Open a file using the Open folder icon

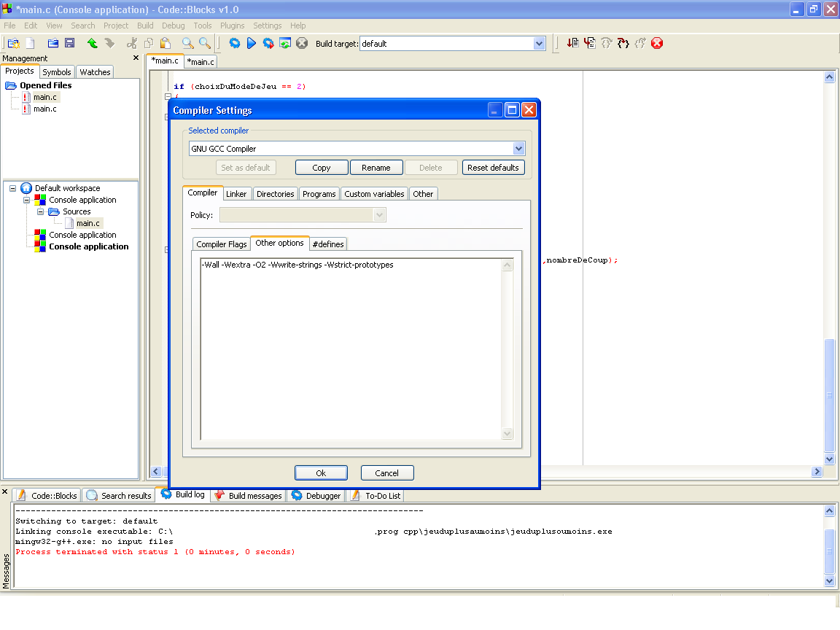pyautogui.click(x=52, y=43)
